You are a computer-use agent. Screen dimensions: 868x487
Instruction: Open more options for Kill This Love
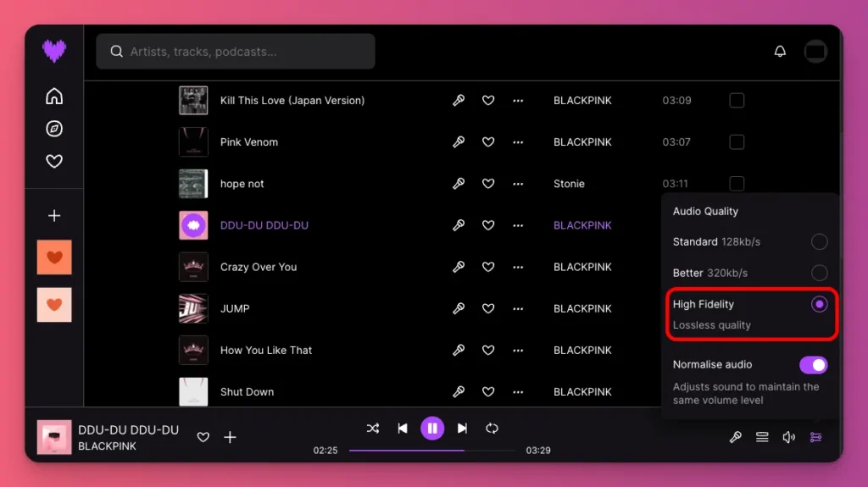click(x=518, y=101)
